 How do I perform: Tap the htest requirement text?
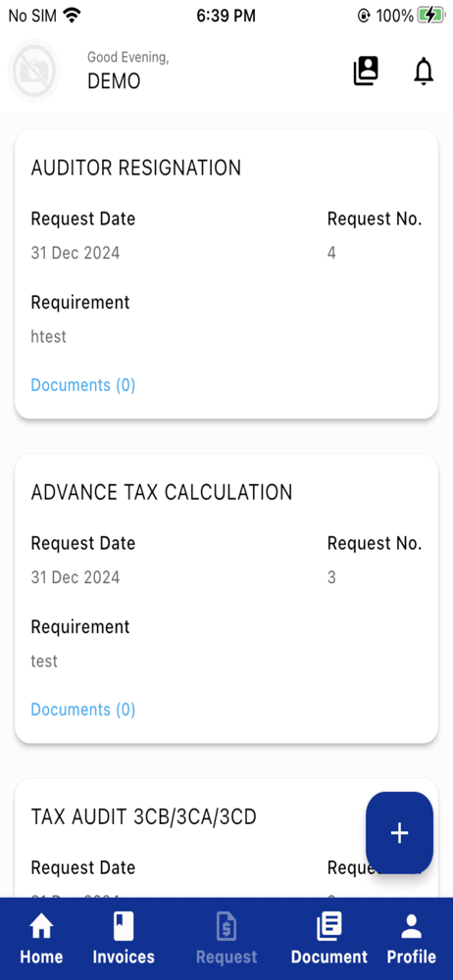click(x=48, y=337)
